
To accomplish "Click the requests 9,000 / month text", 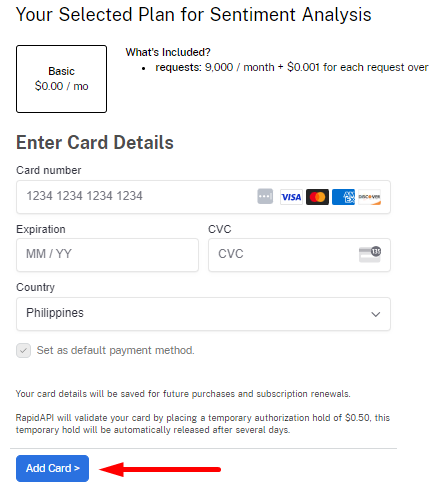I will point(215,67).
